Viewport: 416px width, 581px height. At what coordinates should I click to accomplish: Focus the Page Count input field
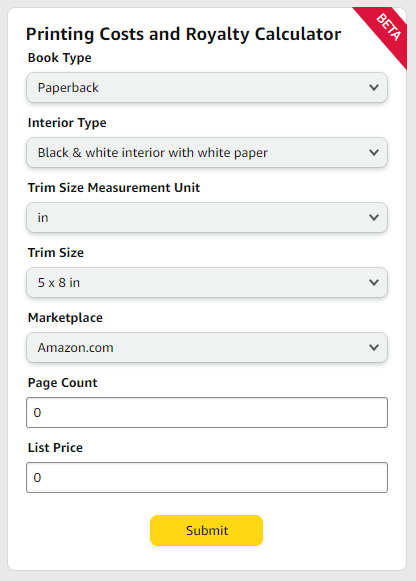click(207, 412)
